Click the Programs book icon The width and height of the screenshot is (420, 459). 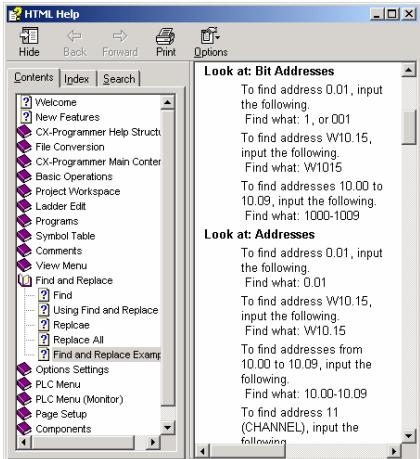pyautogui.click(x=24, y=221)
